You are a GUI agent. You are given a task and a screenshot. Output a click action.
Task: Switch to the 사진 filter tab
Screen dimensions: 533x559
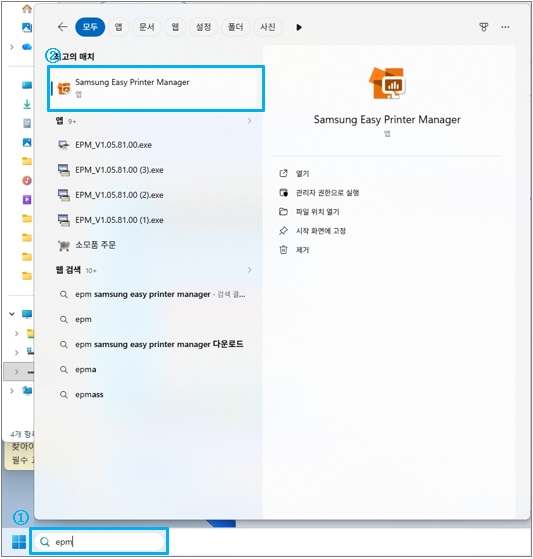(268, 27)
